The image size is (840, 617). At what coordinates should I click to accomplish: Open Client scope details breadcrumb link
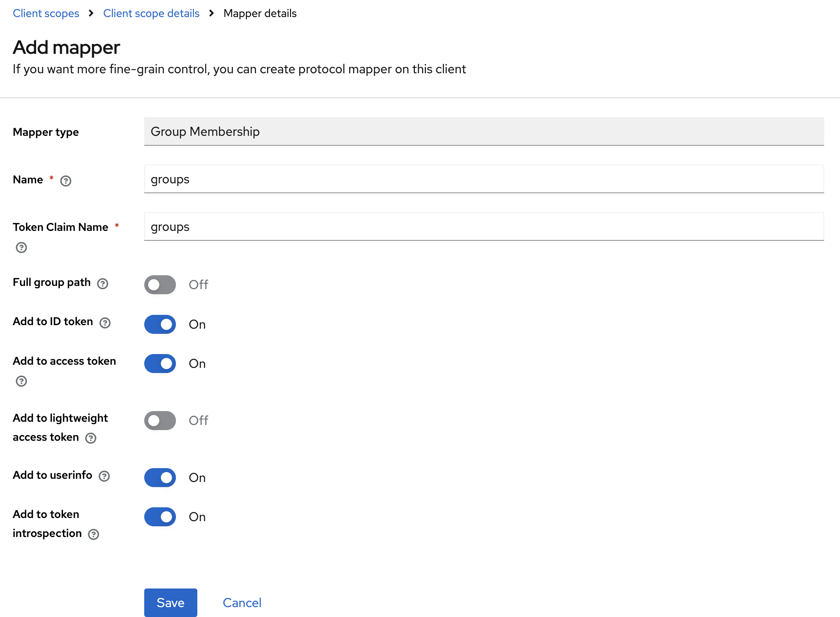click(x=151, y=13)
